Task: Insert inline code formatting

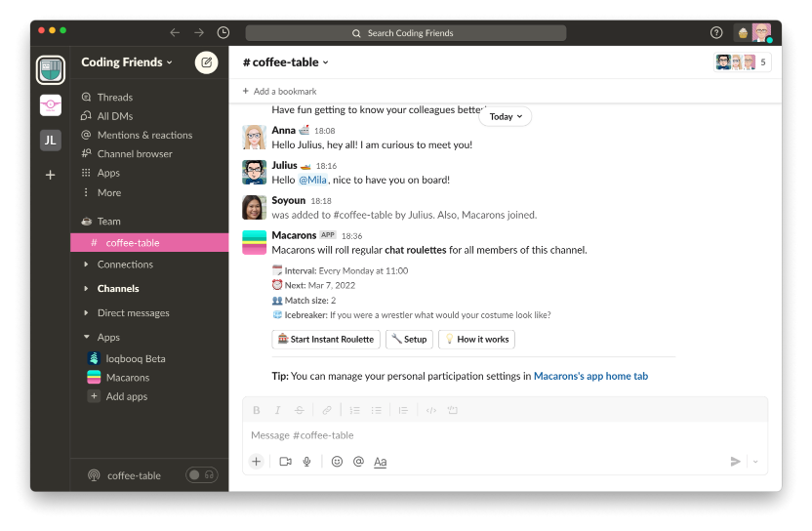Action: click(x=430, y=410)
